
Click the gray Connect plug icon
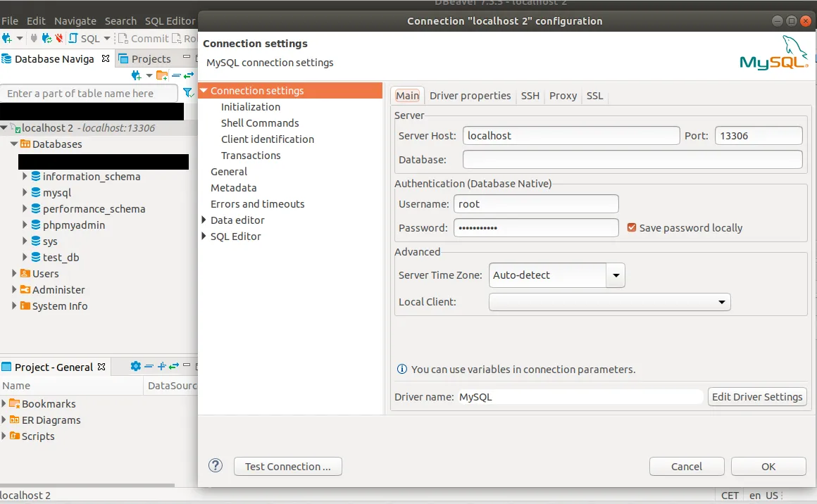pyautogui.click(x=34, y=38)
